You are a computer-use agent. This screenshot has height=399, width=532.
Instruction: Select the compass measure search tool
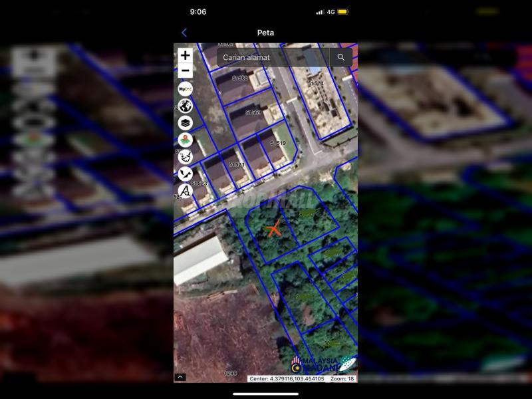[x=185, y=191]
